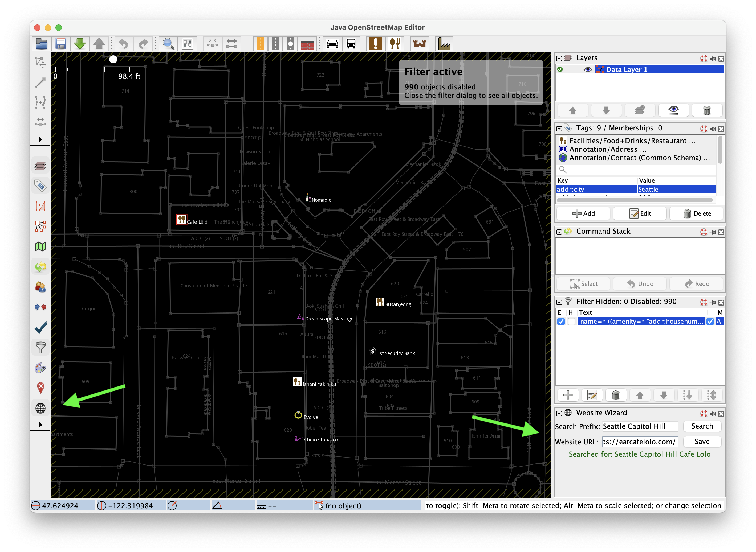Click the map zoom slider white handle

(x=113, y=59)
